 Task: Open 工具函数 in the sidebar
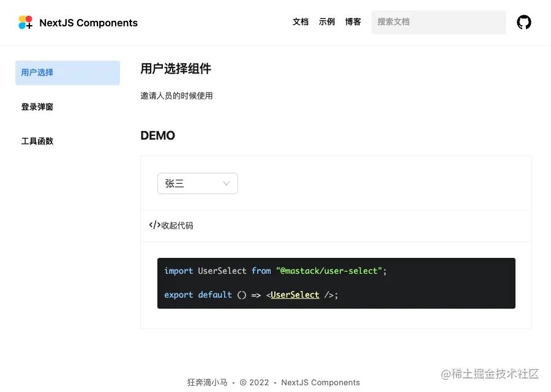37,141
